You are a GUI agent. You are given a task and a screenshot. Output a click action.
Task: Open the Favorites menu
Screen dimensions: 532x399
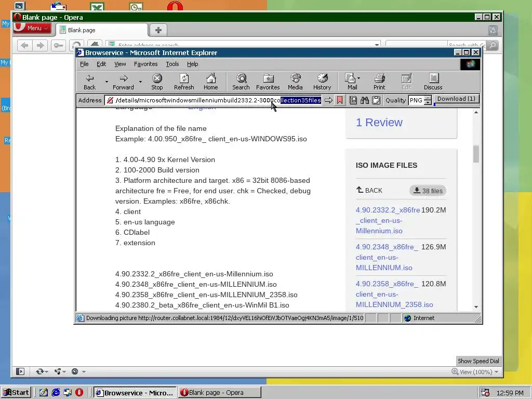145,64
